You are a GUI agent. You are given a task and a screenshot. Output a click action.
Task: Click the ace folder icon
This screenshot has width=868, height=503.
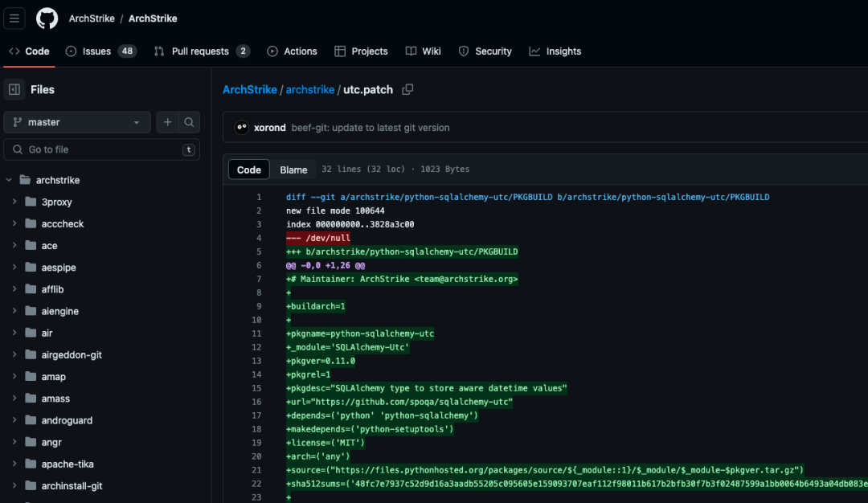(x=31, y=246)
